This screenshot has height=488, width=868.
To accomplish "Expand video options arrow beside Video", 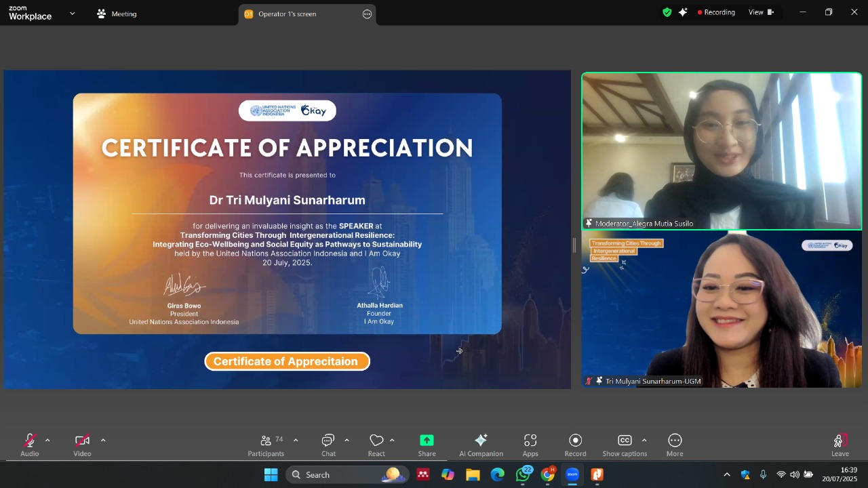I will pos(103,441).
